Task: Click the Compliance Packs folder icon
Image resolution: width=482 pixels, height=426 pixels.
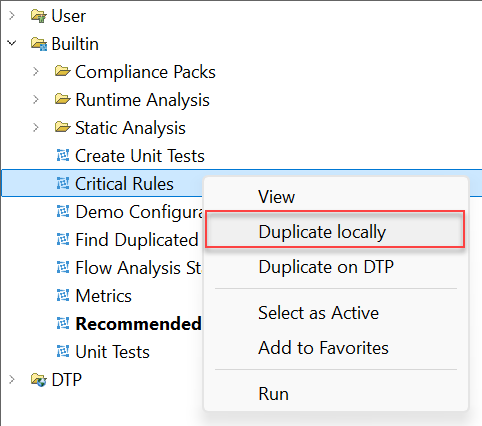Action: tap(63, 72)
